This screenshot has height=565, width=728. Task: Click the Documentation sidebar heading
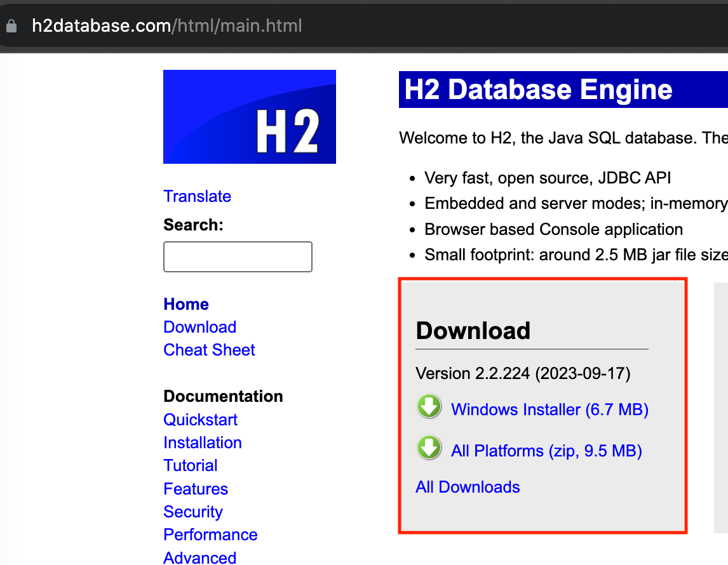224,396
